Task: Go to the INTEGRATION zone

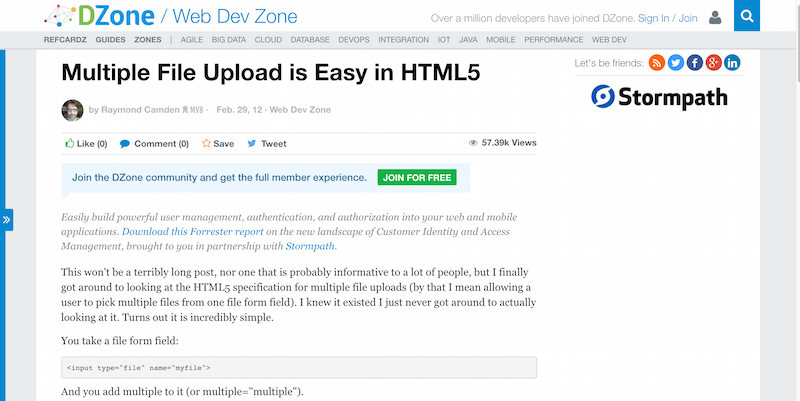Action: point(404,39)
